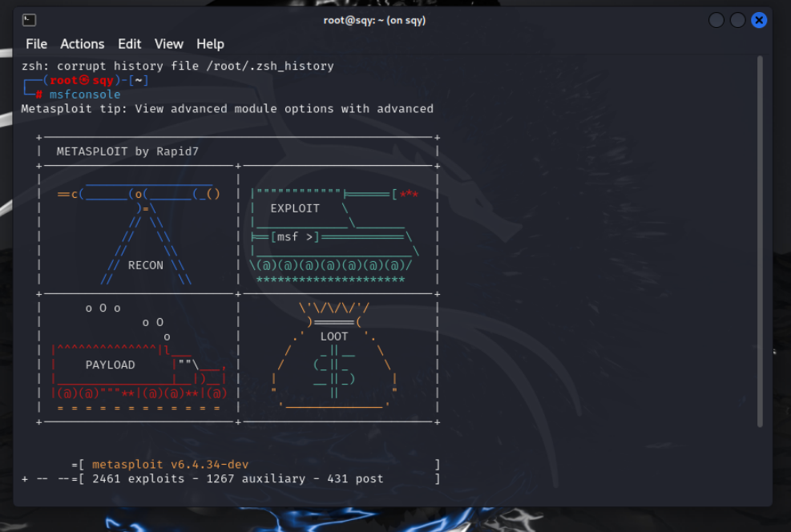This screenshot has height=532, width=791.
Task: Open the View menu
Action: tap(168, 44)
